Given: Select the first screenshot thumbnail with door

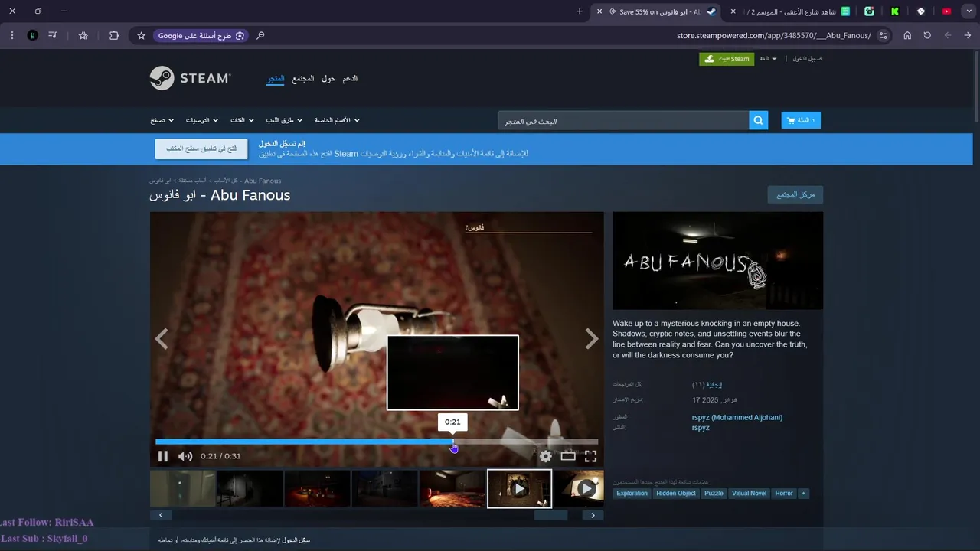Looking at the screenshot, I should (182, 488).
